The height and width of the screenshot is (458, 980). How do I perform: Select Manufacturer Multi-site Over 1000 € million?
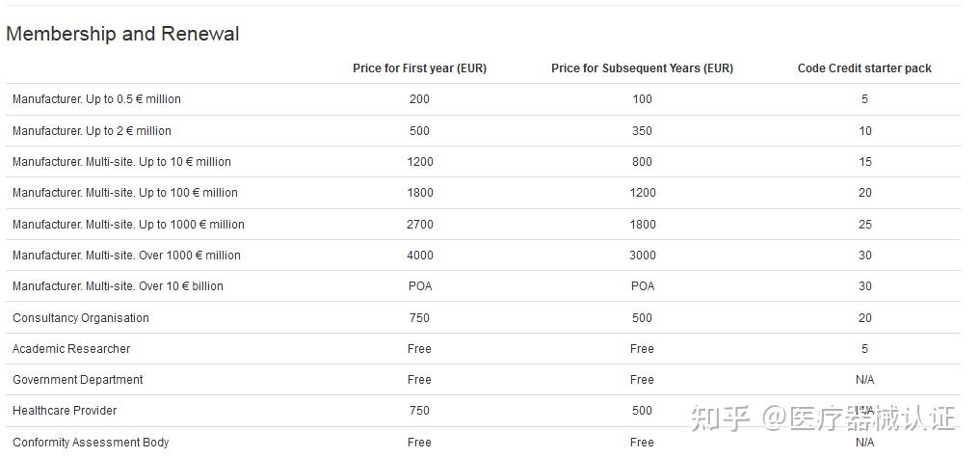126,256
